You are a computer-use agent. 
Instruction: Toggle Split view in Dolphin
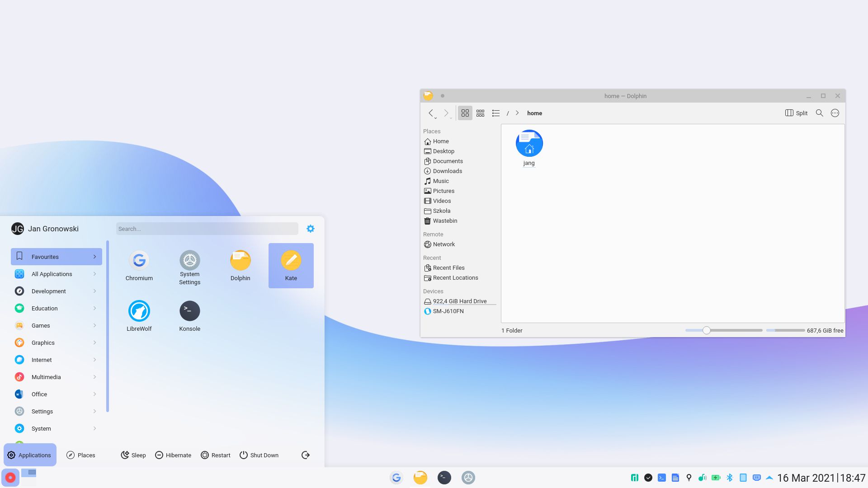point(796,113)
